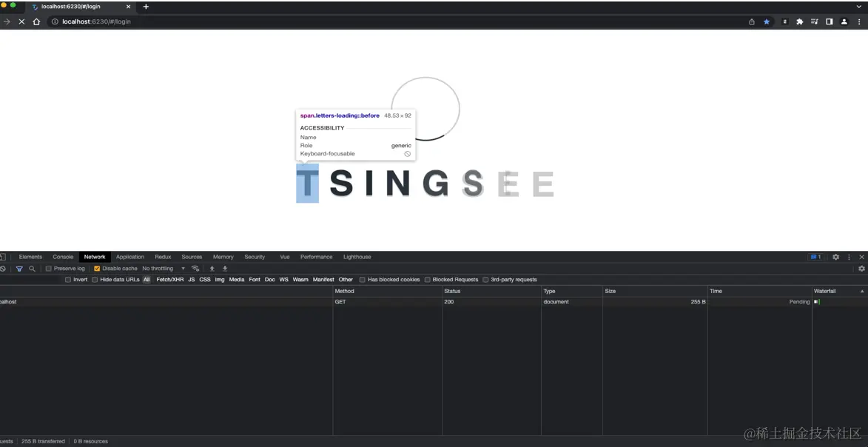Viewport: 868px width, 447px height.
Task: Filter requests by Fetch/XHR
Action: point(170,280)
